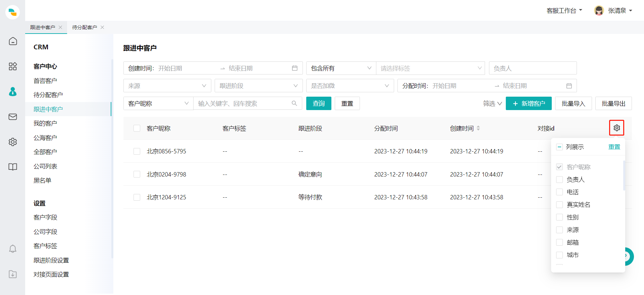Close the 跟进中客户 tab
Image resolution: width=644 pixels, height=295 pixels.
[60, 27]
